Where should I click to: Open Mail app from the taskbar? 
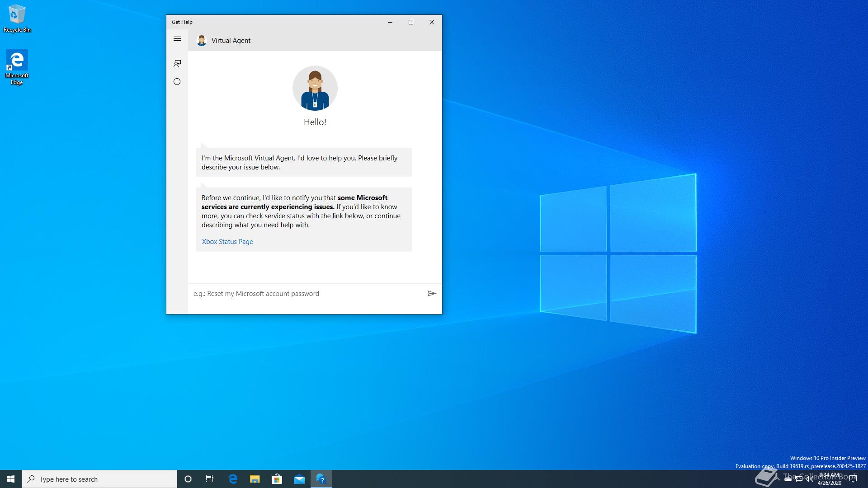[x=299, y=479]
